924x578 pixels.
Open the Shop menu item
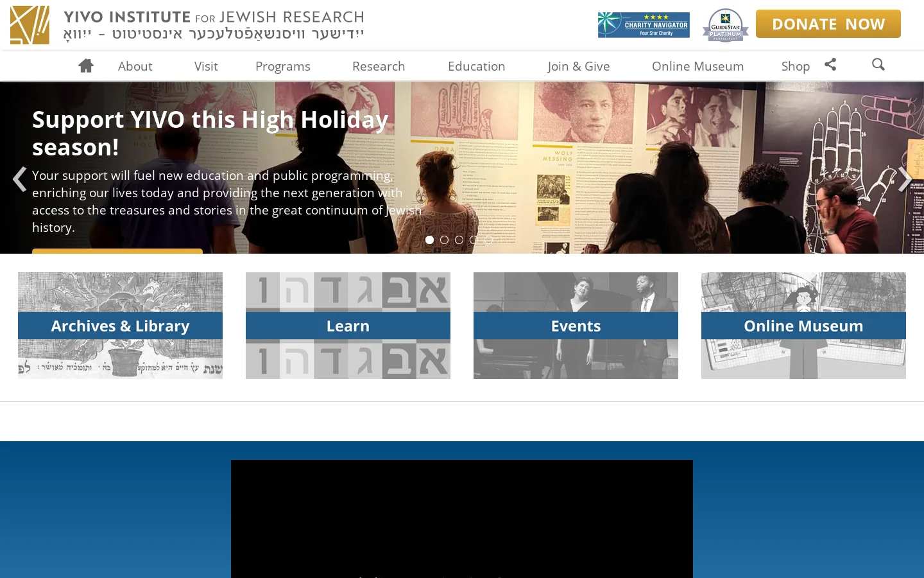(x=796, y=66)
